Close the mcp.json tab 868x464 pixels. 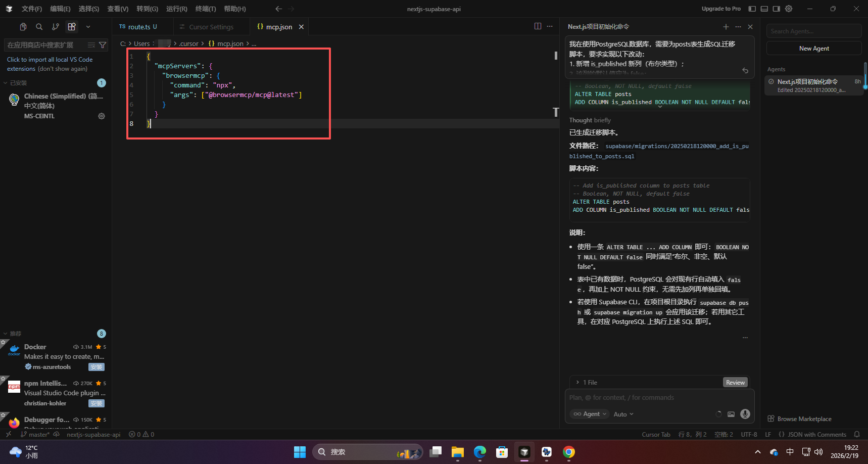pos(301,27)
